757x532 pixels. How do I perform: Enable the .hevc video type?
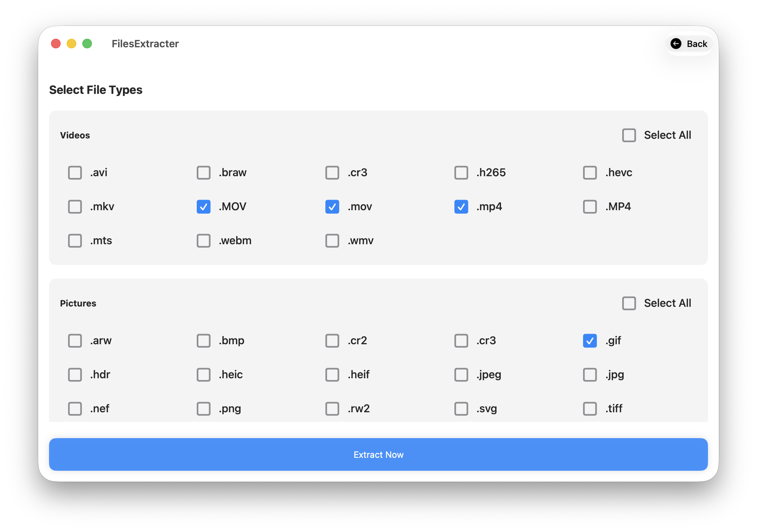(590, 172)
